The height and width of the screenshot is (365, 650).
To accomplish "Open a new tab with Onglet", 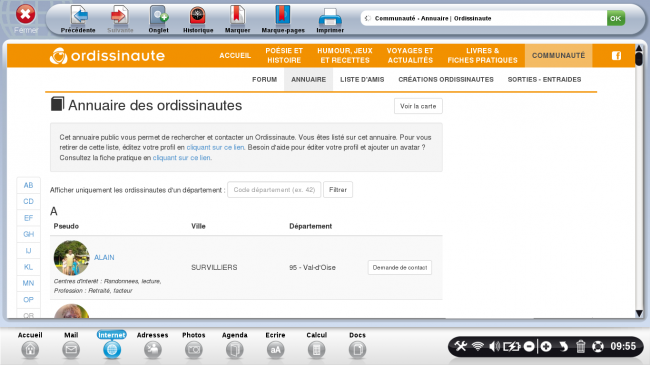I will (158, 19).
